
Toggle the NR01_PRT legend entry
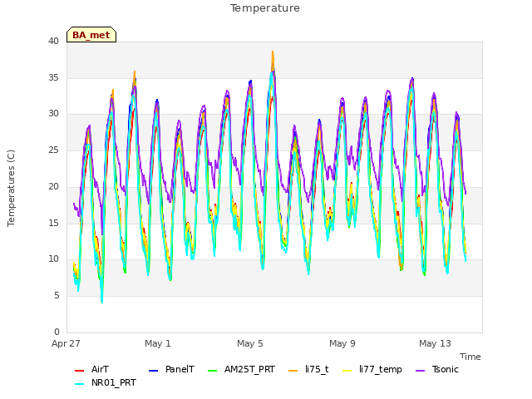coord(106,382)
